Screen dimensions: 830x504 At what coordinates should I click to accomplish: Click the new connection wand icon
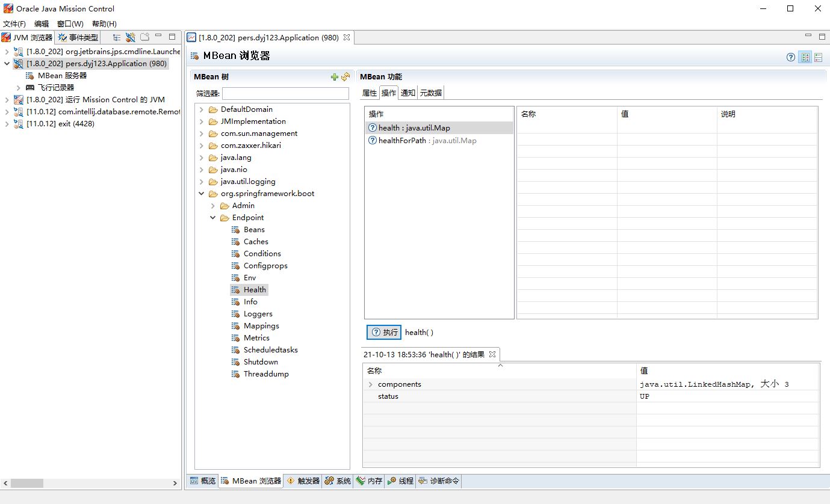[131, 37]
